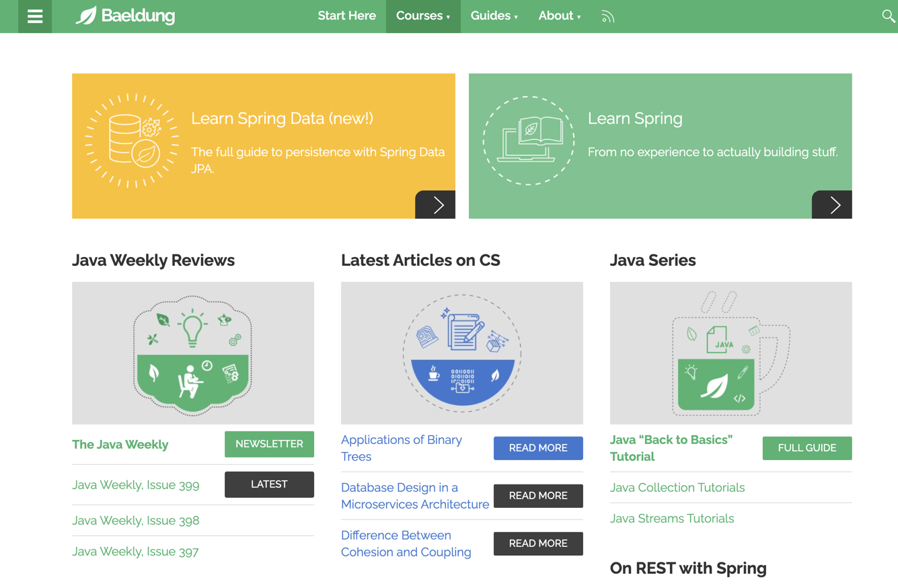
Task: Open the About dropdown
Action: point(559,15)
